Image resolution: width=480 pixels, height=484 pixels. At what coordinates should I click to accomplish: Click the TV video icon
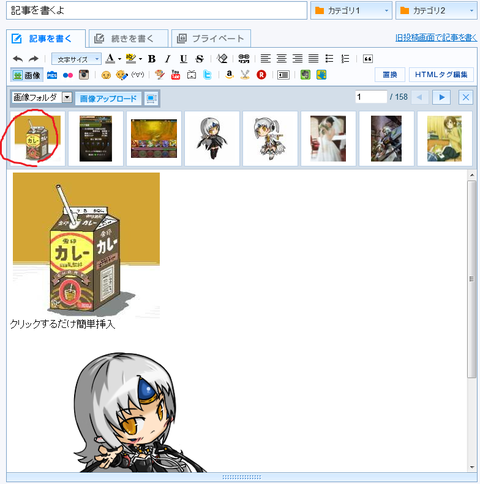coord(191,75)
